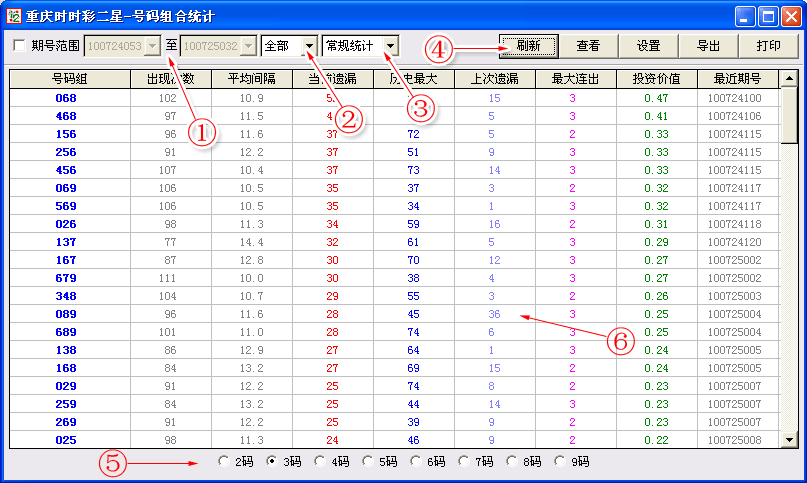
Task: Sort by the 上次遗漏 column header
Action: 495,79
